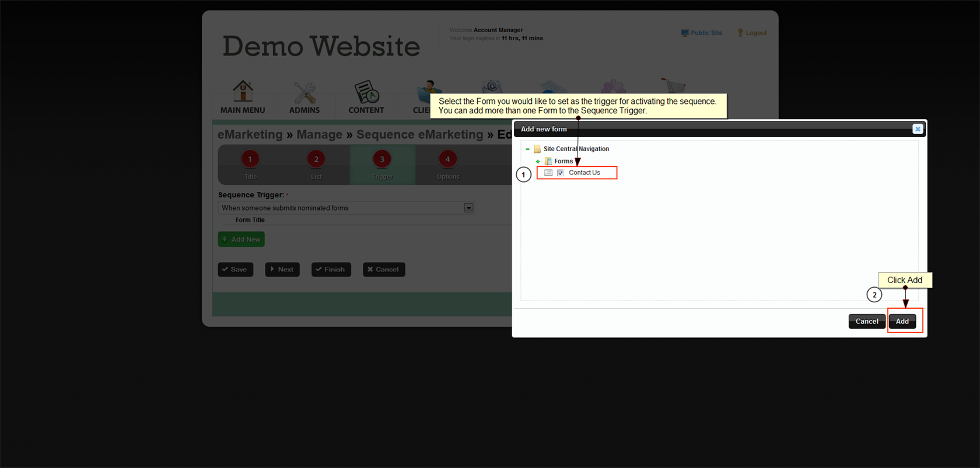Click the Main Menu house icon
This screenshot has height=468, width=980.
pos(243,92)
